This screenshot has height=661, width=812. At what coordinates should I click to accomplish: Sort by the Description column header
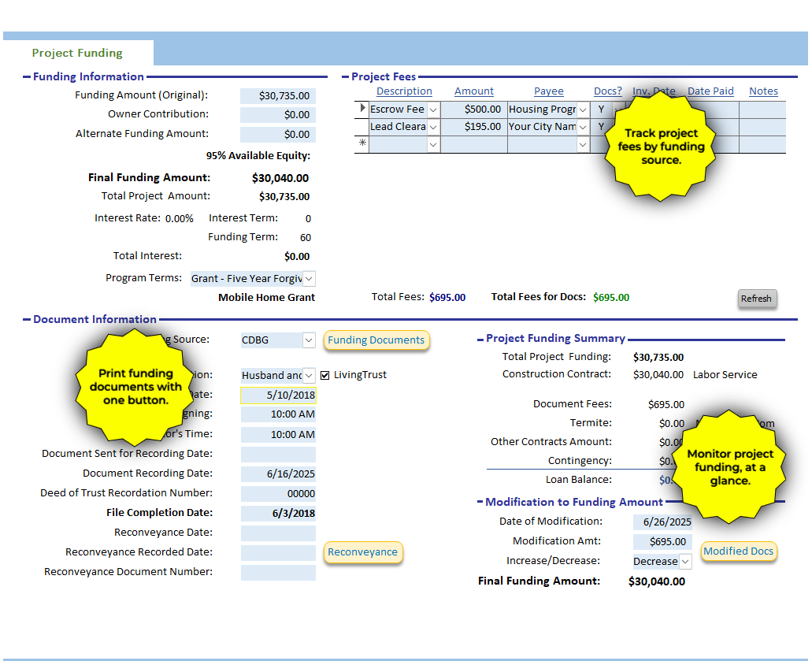(x=404, y=91)
